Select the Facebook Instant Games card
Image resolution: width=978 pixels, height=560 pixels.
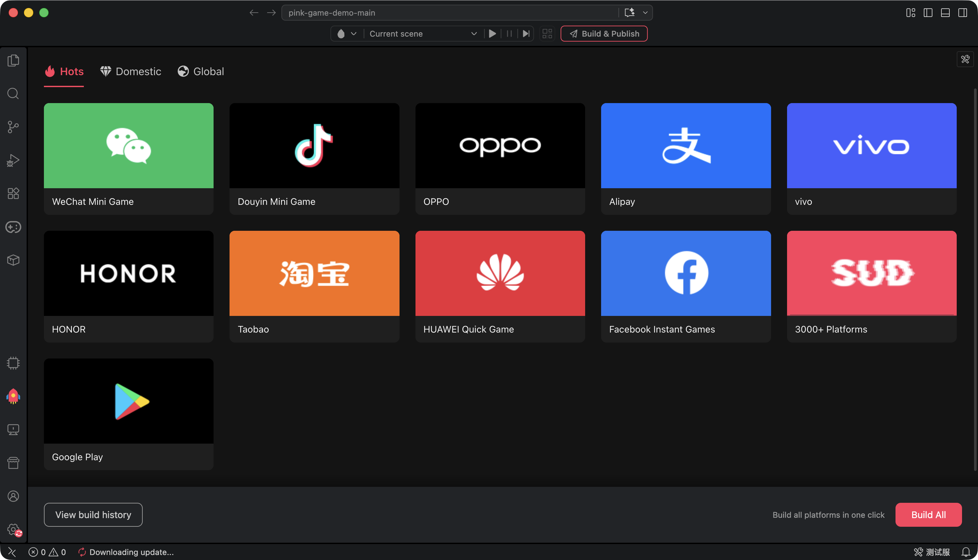[x=686, y=286]
